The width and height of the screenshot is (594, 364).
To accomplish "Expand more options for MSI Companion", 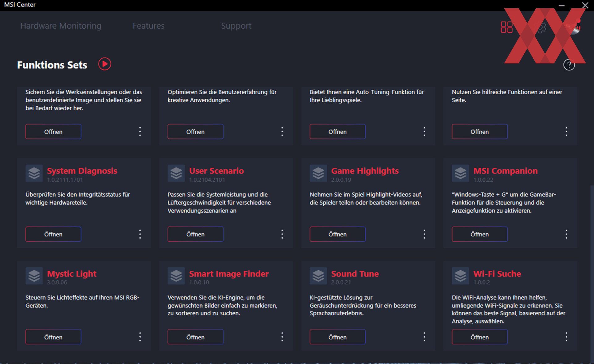I will [566, 234].
